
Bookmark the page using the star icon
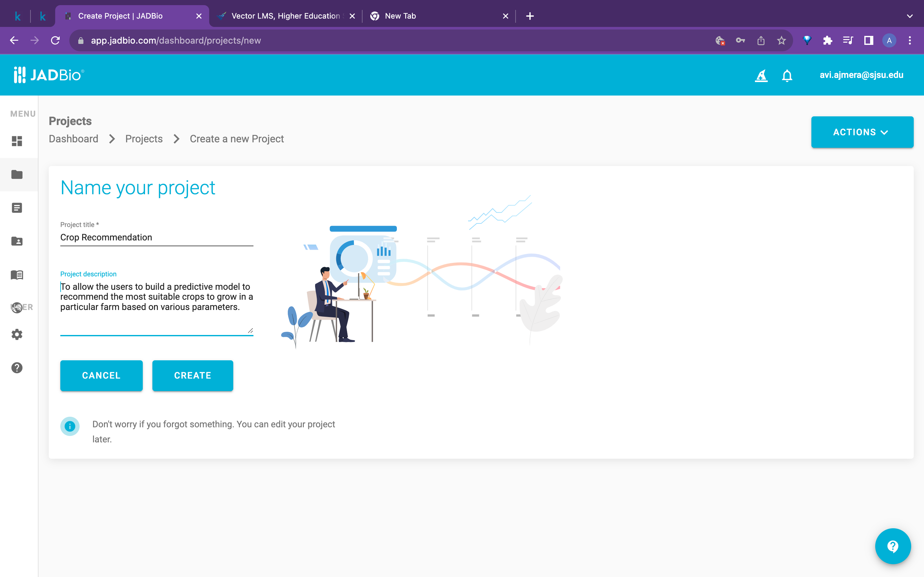(x=781, y=40)
